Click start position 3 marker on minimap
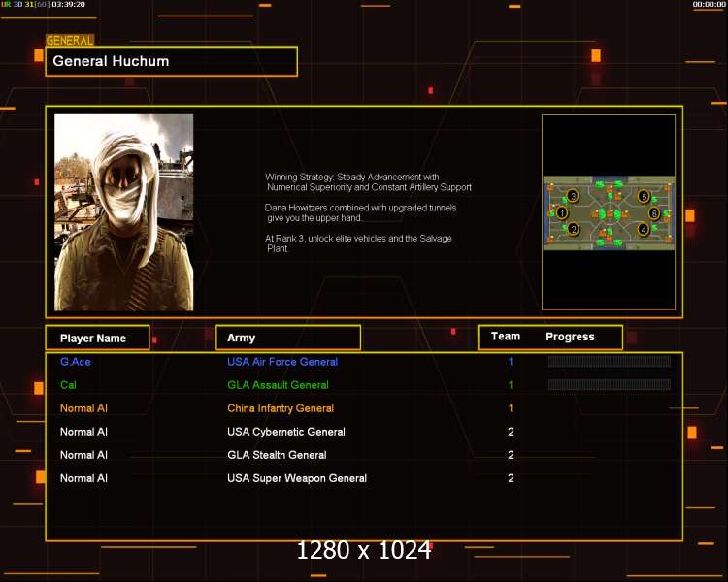 pos(573,196)
